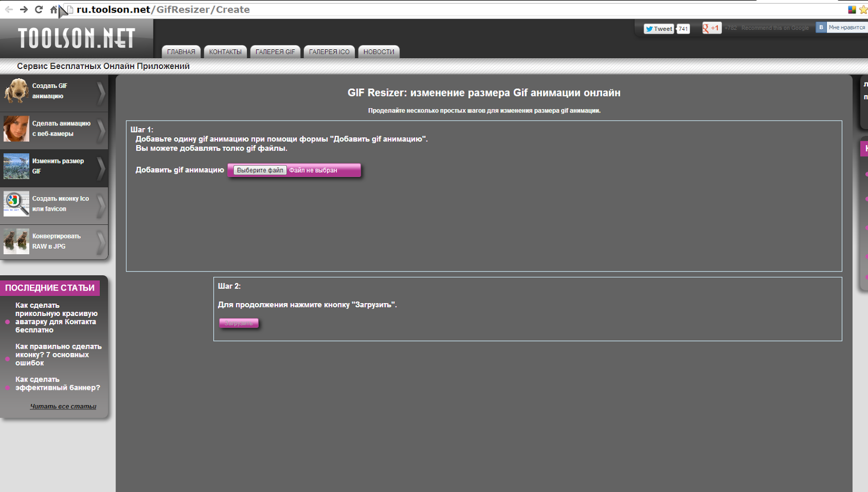
Task: Open the browser home page icon
Action: pyautogui.click(x=53, y=9)
